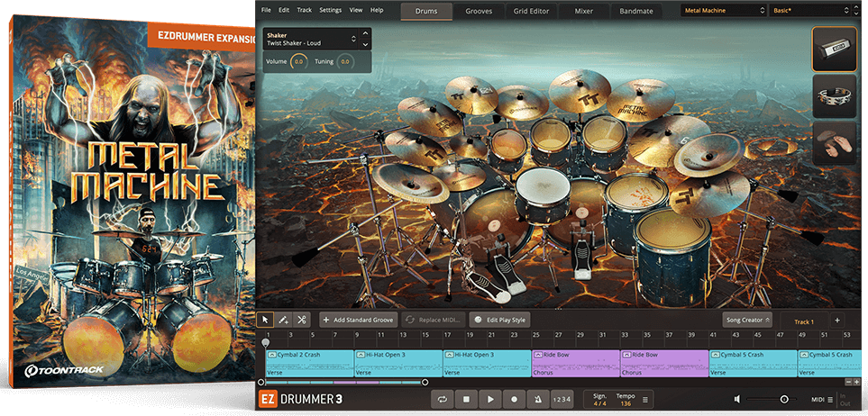Viewport: 868px width, 416px height.
Task: Stop playback with the stop button
Action: (x=466, y=399)
